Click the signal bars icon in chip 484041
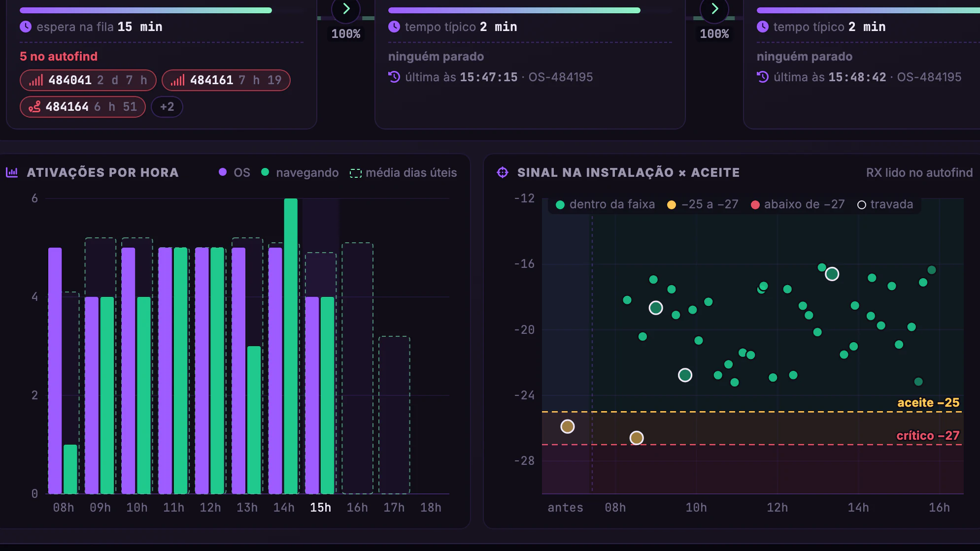This screenshot has width=980, height=551. [36, 80]
